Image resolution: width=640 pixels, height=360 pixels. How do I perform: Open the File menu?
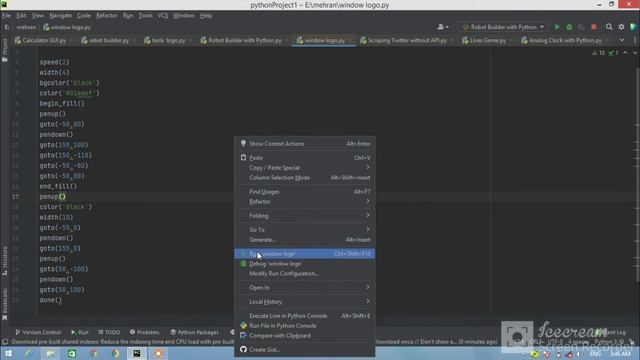(6, 16)
